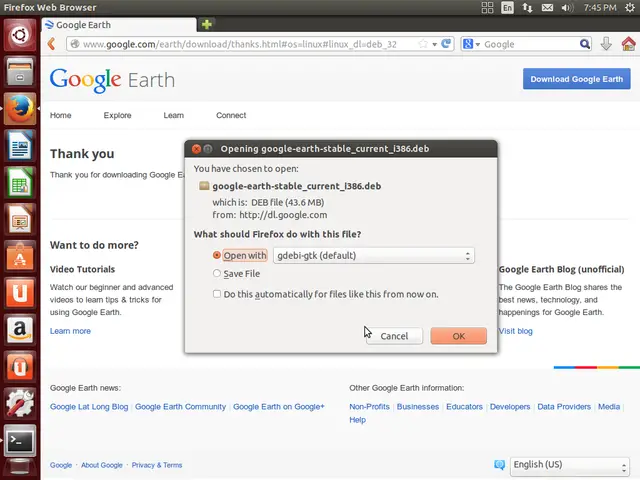Open the search engine selector dropdown
Screen dimensions: 640x480
point(471,44)
